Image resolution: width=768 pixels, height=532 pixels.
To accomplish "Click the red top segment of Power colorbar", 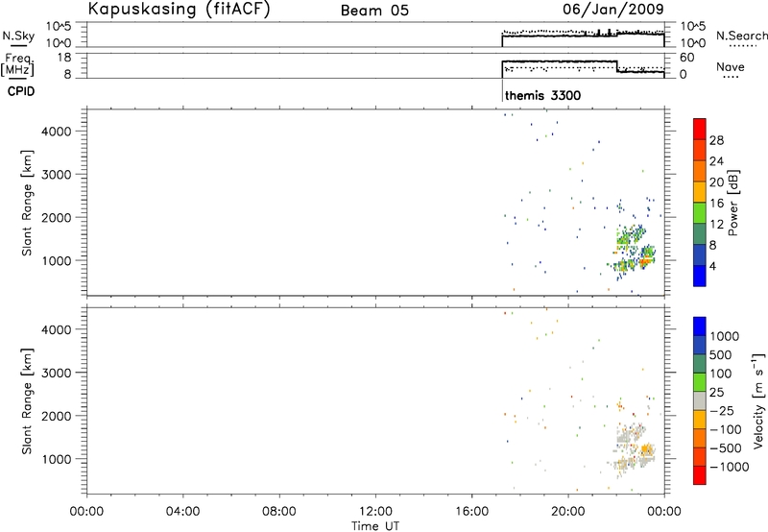I will (x=700, y=129).
